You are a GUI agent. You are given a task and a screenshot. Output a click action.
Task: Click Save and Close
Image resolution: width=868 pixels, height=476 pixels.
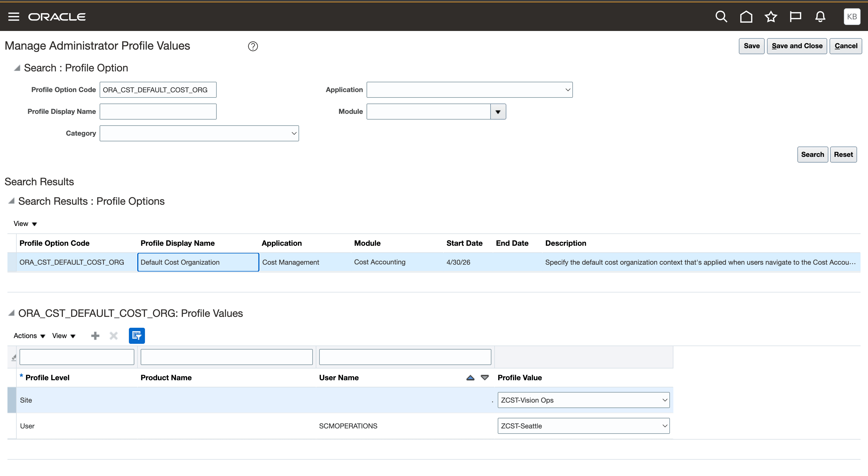[x=797, y=46]
